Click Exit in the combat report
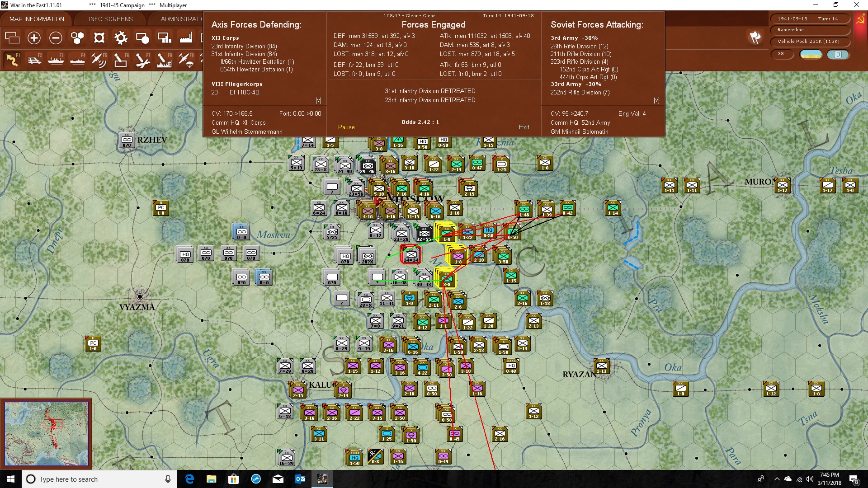Screen dimensions: 868x488 (x=524, y=127)
